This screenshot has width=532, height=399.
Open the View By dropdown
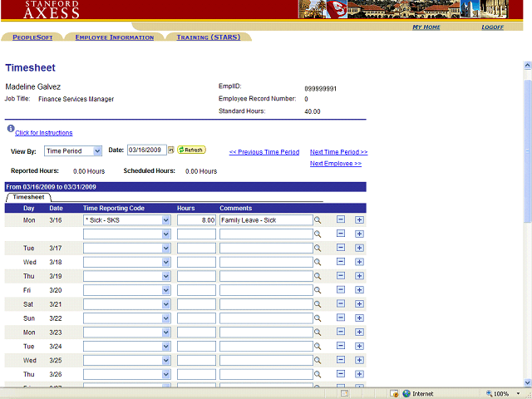(97, 150)
